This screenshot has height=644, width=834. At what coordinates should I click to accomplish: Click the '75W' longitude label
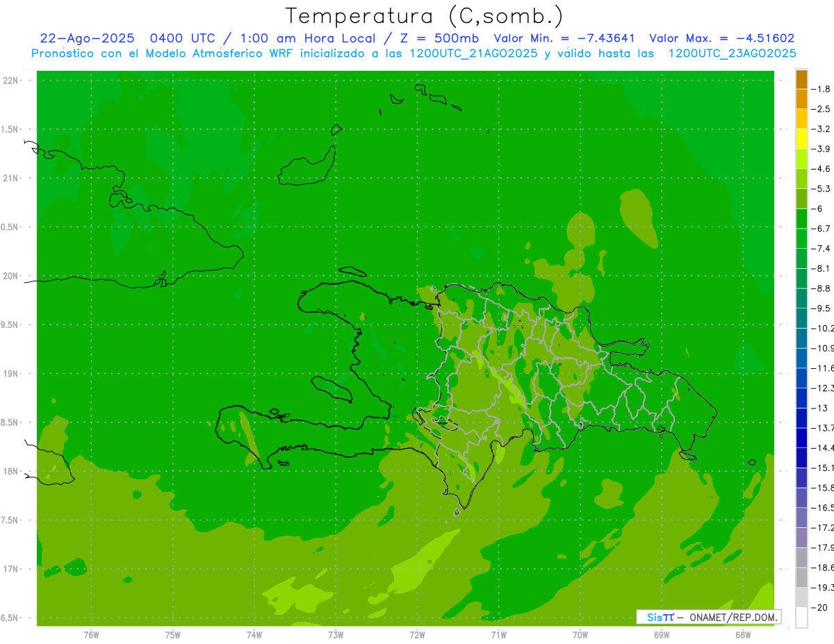172,634
